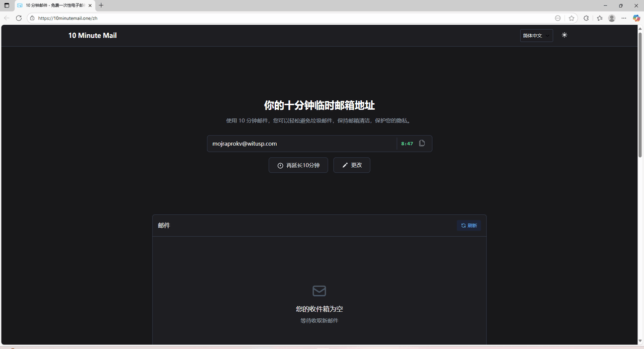Image resolution: width=644 pixels, height=349 pixels.
Task: Click the 使用 10 分钟邮件 description text
Action: [319, 121]
